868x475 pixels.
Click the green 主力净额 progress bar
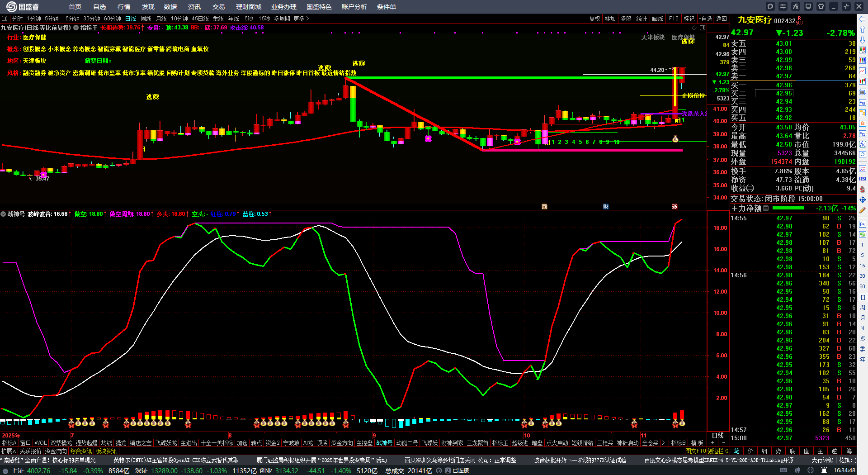coord(788,209)
